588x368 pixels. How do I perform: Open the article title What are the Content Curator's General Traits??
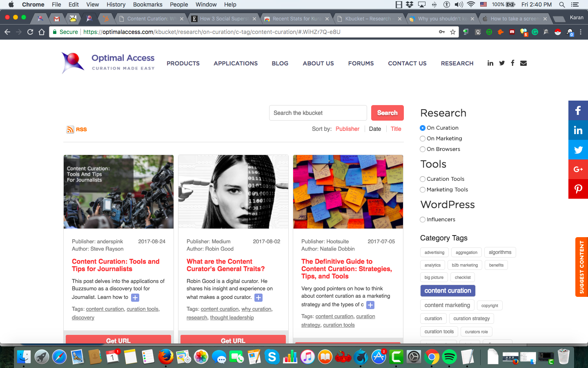pyautogui.click(x=226, y=265)
